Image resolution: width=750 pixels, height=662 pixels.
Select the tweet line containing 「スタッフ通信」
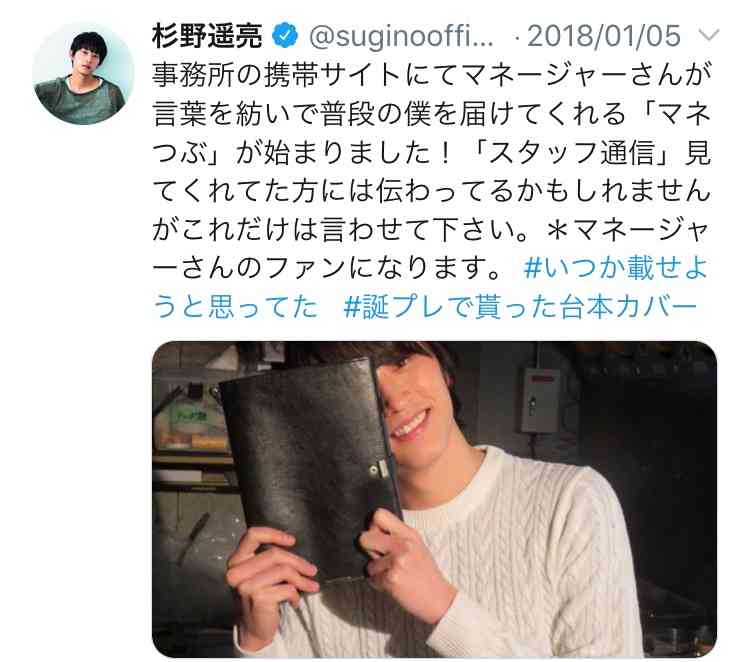pos(430,153)
